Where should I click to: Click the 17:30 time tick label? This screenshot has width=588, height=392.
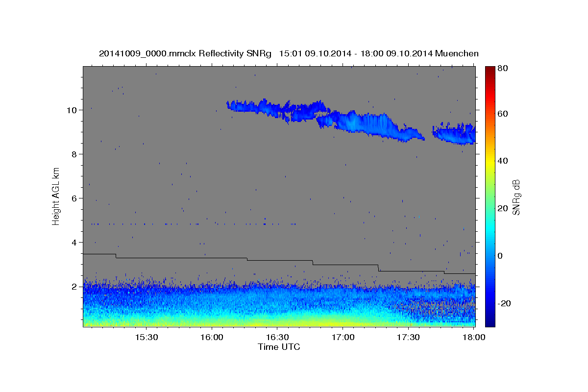408,338
